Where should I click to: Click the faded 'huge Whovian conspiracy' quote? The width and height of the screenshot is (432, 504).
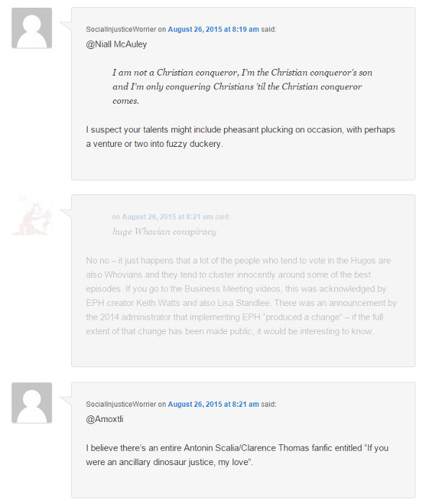(x=164, y=232)
